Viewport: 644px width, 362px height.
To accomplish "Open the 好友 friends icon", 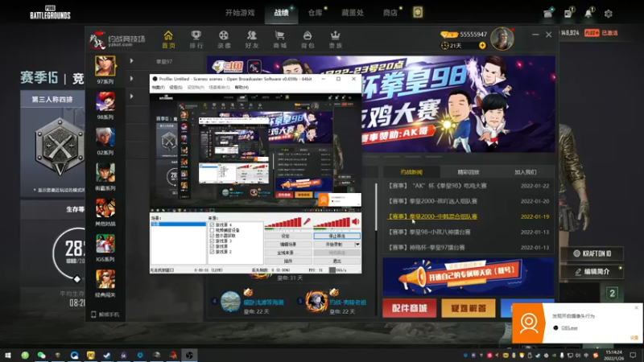I will [x=252, y=39].
